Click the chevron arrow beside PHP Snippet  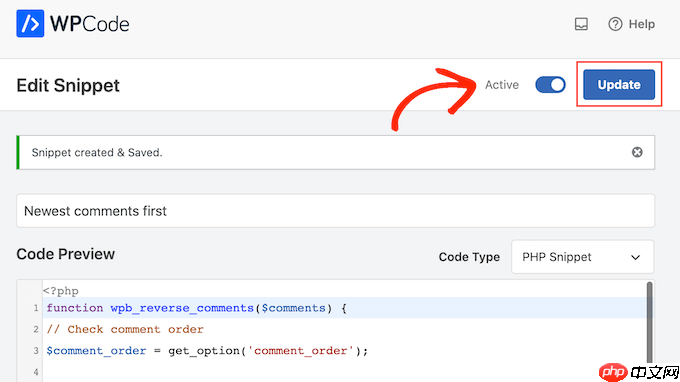coord(635,257)
